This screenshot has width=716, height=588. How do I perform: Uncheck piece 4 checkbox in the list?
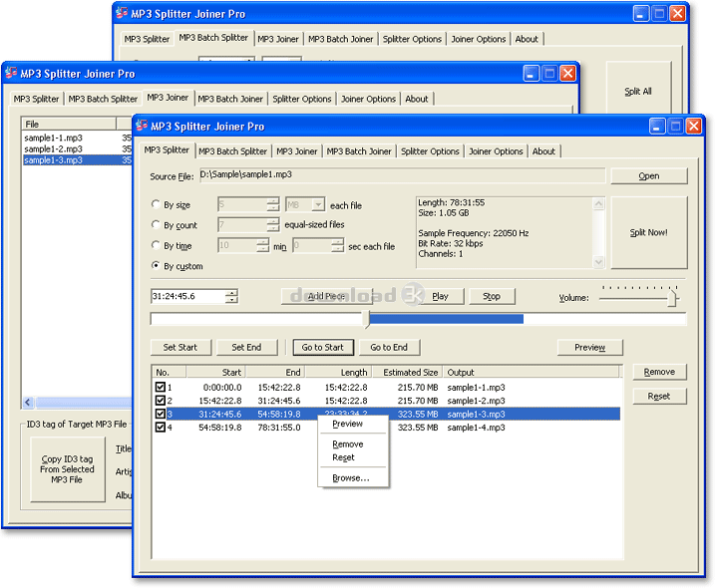(160, 428)
